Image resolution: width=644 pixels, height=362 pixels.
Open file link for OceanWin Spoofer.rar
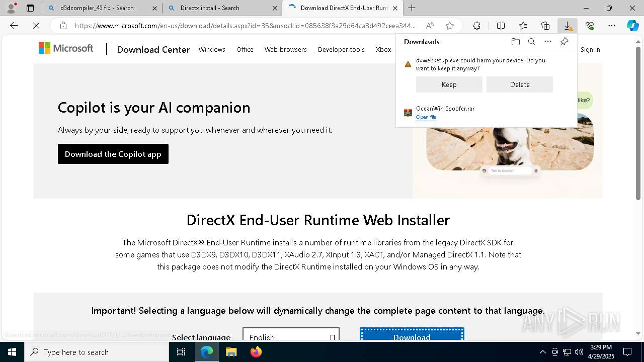[426, 117]
